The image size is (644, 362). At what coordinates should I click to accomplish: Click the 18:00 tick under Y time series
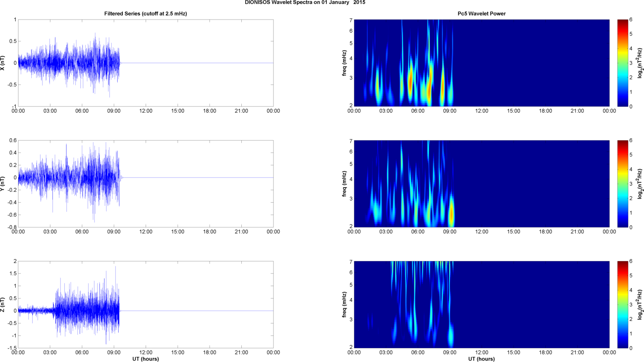pos(210,232)
